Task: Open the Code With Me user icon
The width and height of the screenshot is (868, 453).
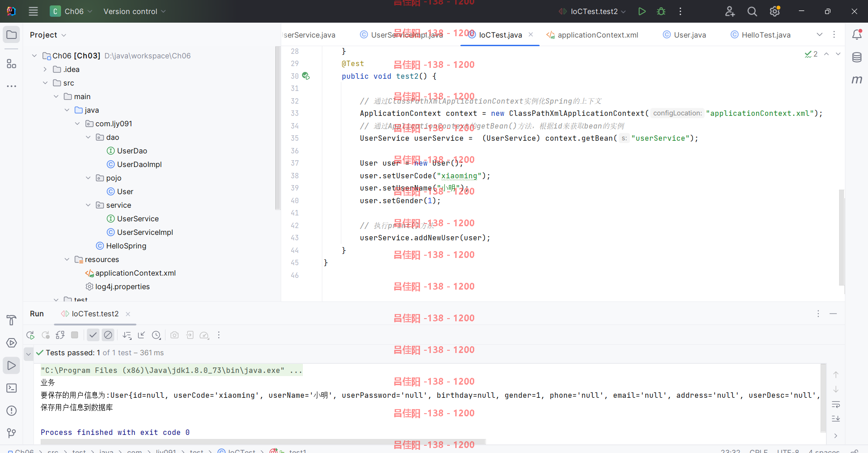Action: pos(730,11)
